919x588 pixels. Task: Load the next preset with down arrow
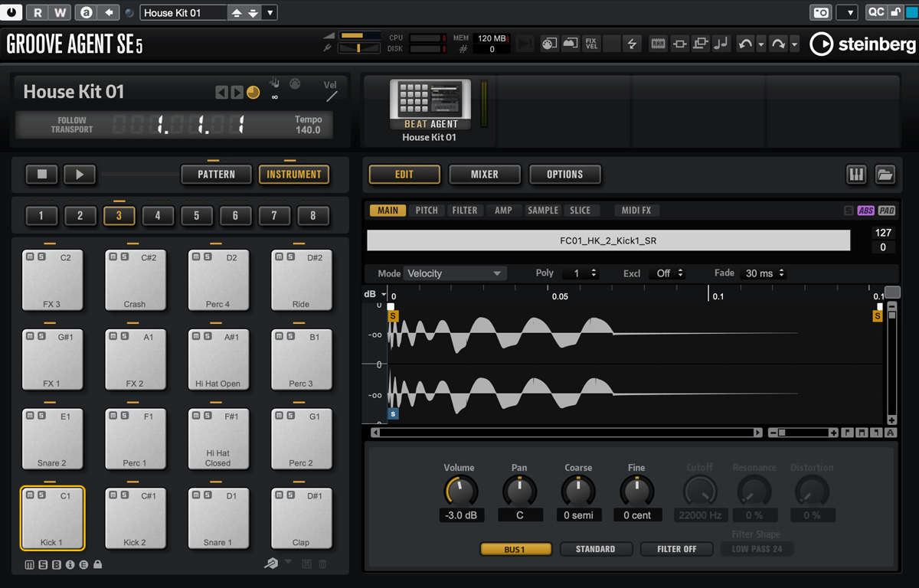point(253,13)
